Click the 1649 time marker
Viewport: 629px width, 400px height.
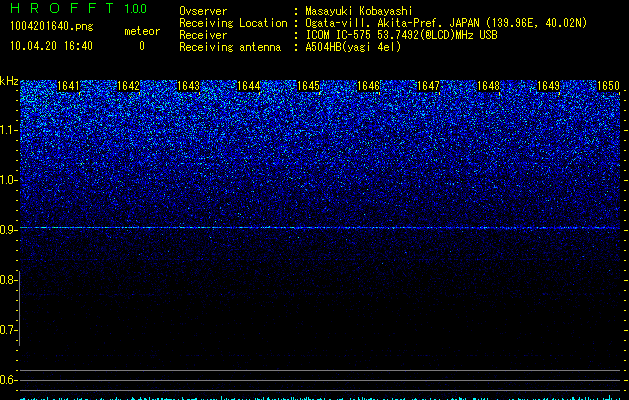coord(548,86)
